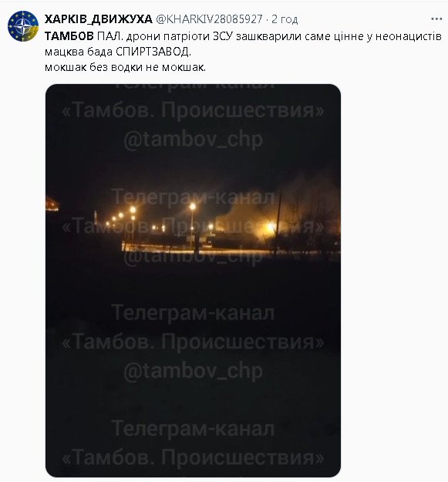
Task: Click the lowest 'Телеграм-канал' watermark
Action: click(x=193, y=428)
